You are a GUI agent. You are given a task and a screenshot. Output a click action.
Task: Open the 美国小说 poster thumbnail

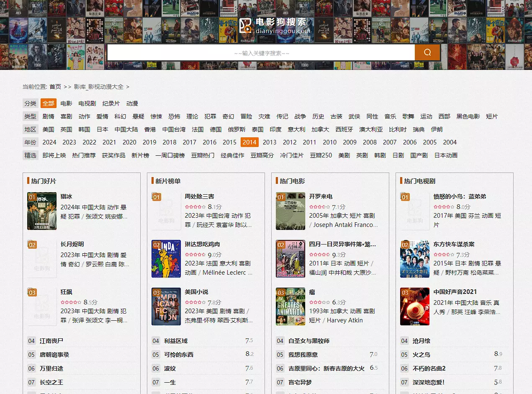[x=166, y=306]
